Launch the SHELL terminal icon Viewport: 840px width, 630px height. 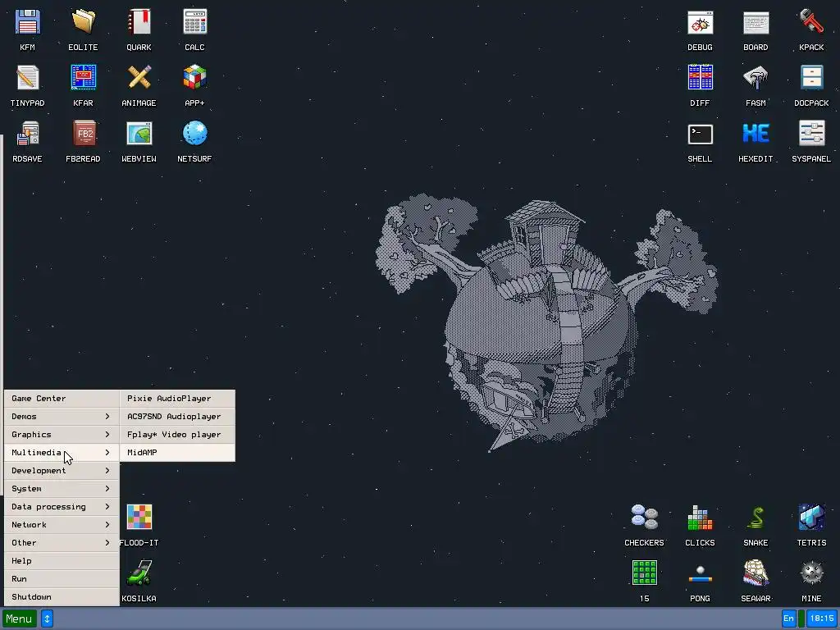point(701,134)
